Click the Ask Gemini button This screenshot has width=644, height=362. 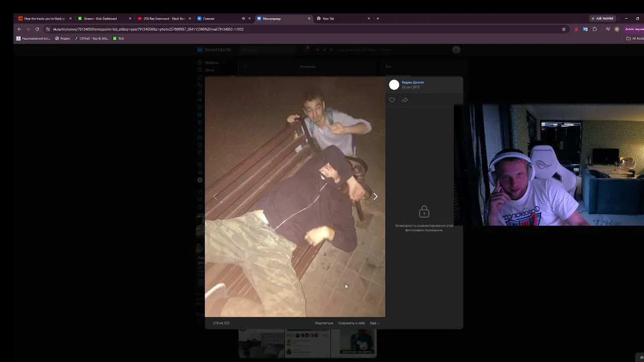[602, 19]
